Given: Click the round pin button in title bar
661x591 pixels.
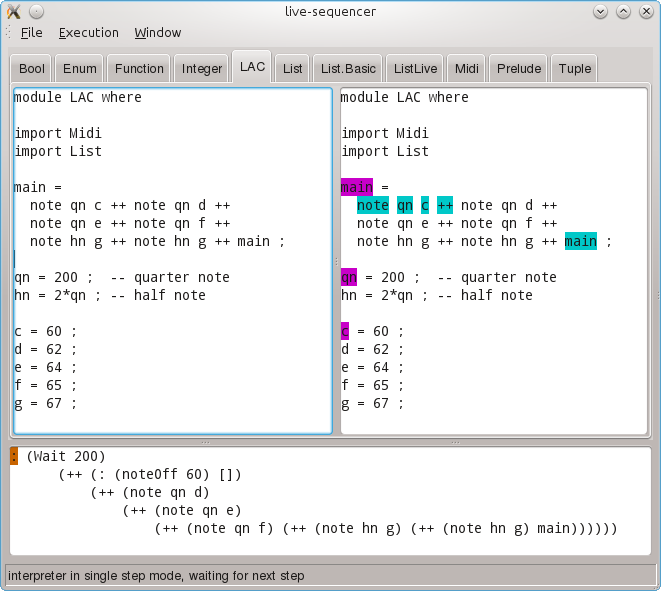Looking at the screenshot, I should tap(36, 12).
